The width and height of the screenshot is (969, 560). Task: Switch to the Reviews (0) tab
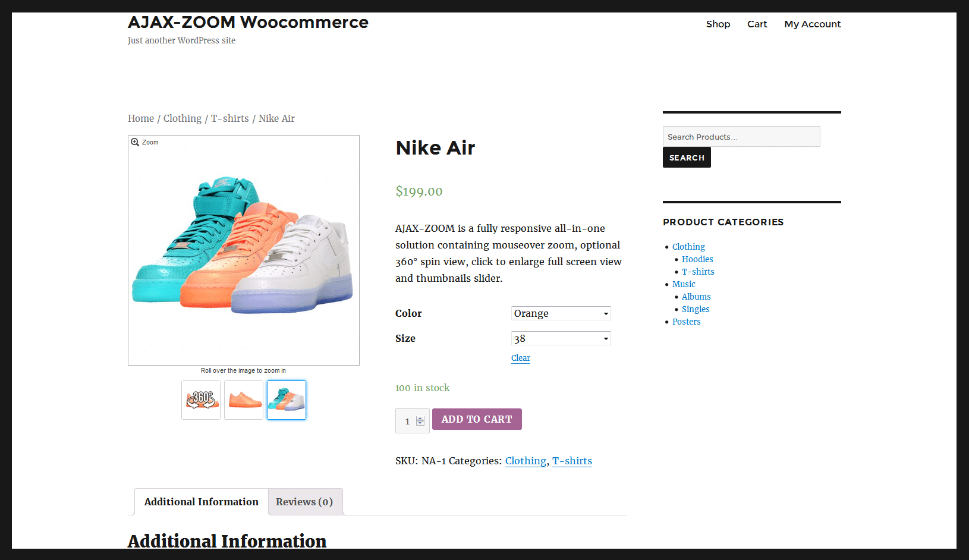304,502
